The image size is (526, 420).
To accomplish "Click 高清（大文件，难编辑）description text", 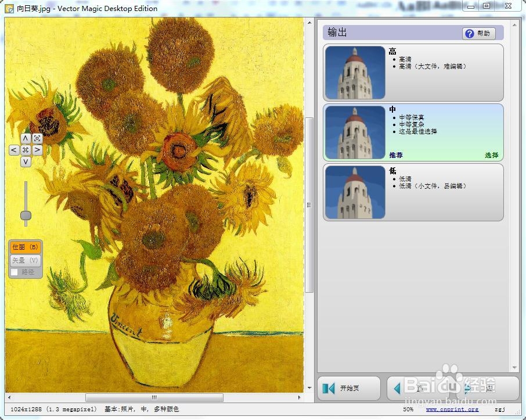I will click(x=433, y=66).
